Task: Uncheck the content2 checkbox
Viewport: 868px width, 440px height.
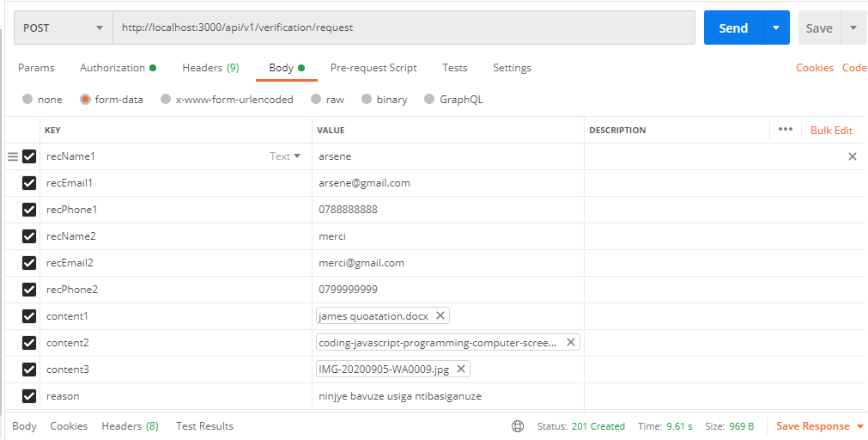Action: pyautogui.click(x=29, y=343)
